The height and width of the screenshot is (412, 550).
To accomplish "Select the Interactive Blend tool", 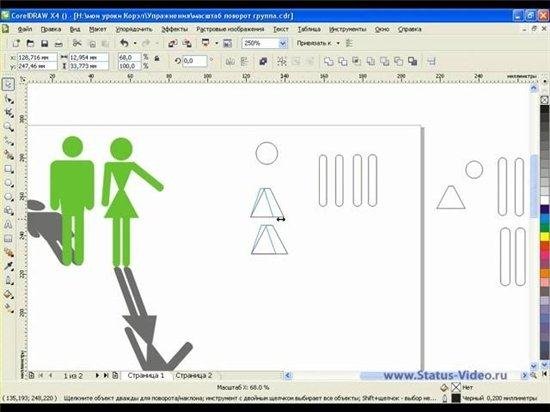I will [x=8, y=252].
